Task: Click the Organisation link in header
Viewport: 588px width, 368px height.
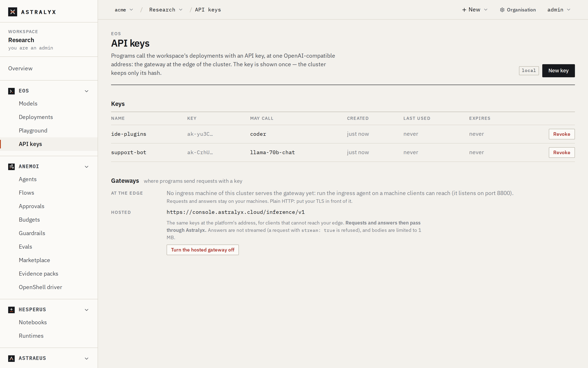Action: (x=518, y=10)
